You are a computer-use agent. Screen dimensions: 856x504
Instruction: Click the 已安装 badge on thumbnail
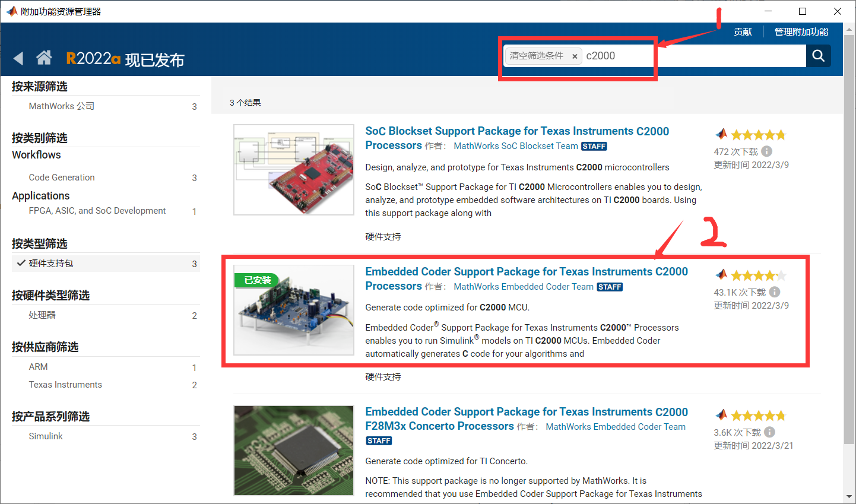pyautogui.click(x=258, y=280)
